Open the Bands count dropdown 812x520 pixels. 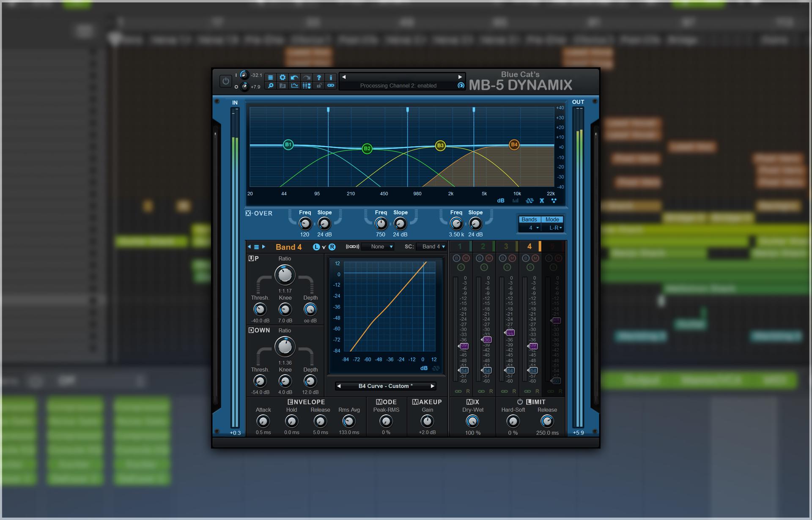click(x=530, y=227)
